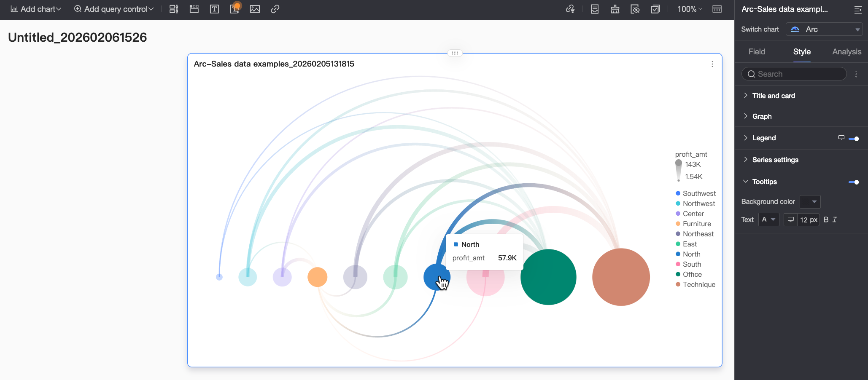Switch to the Style tab
Viewport: 868px width, 380px height.
pos(802,51)
